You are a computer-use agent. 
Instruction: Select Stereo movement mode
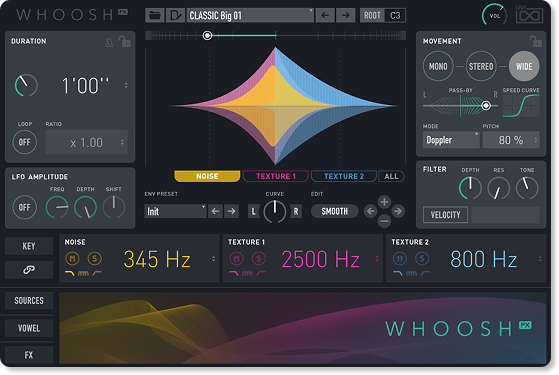(x=481, y=66)
